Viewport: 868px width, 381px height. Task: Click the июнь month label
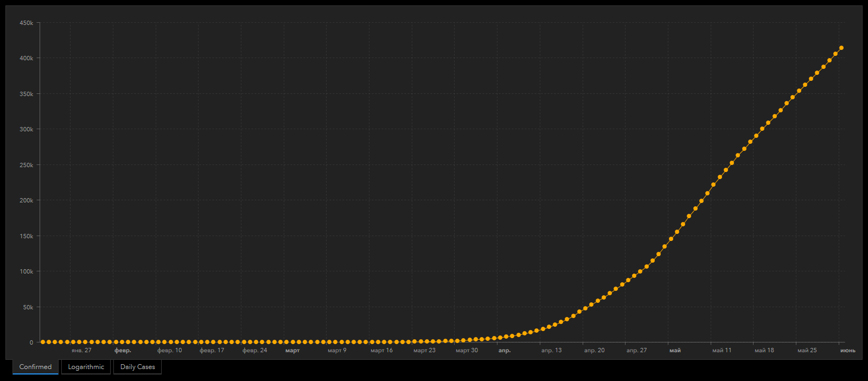pyautogui.click(x=847, y=351)
